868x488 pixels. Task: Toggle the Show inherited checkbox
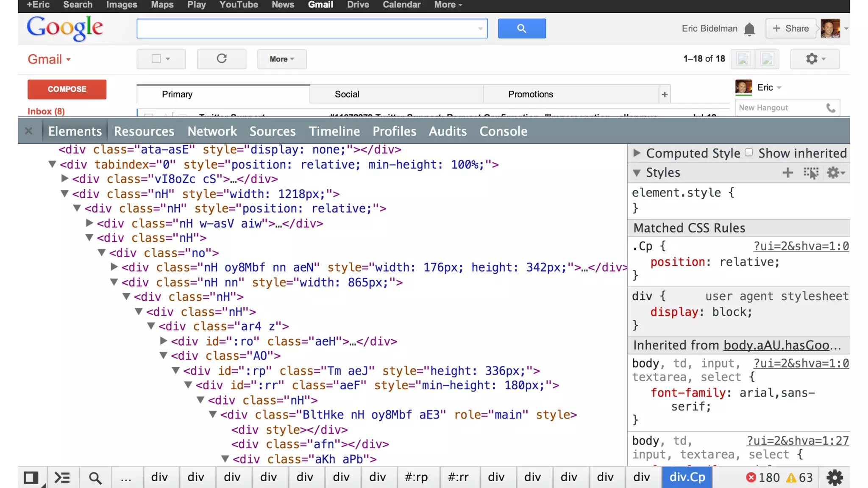pyautogui.click(x=749, y=152)
